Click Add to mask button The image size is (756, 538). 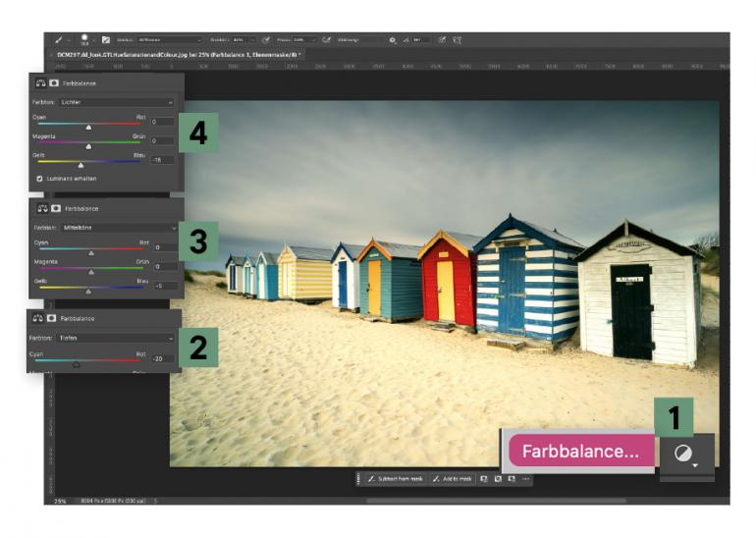coord(452,479)
